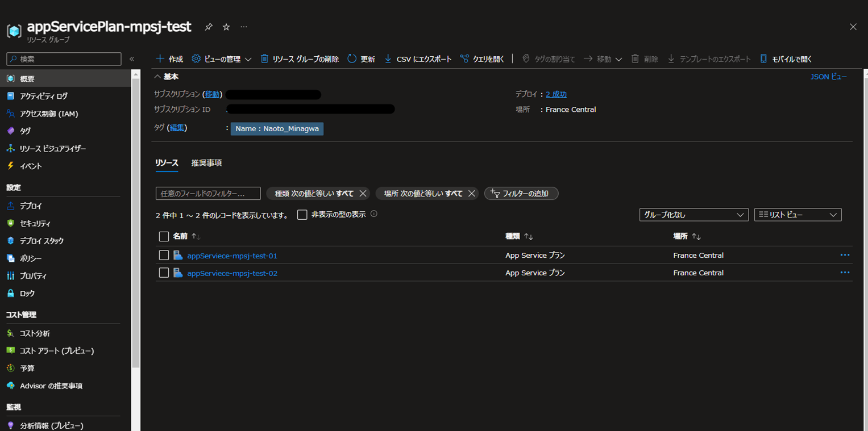Image resolution: width=868 pixels, height=431 pixels.
Task: Click the 予算 icon
Action: (10, 369)
